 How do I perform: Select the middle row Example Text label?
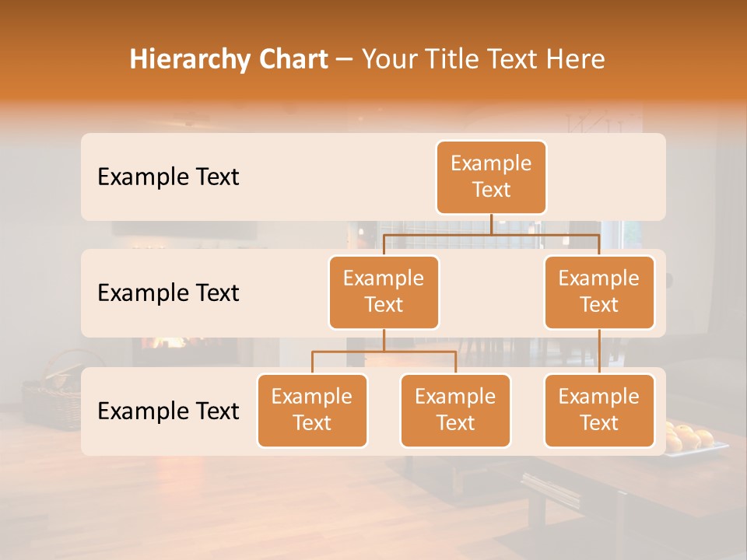(x=167, y=293)
